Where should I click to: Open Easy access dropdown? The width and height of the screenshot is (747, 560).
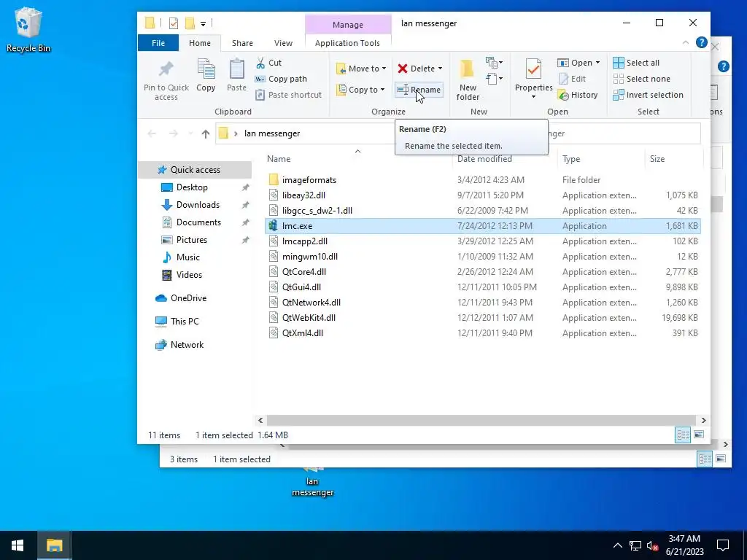494,79
